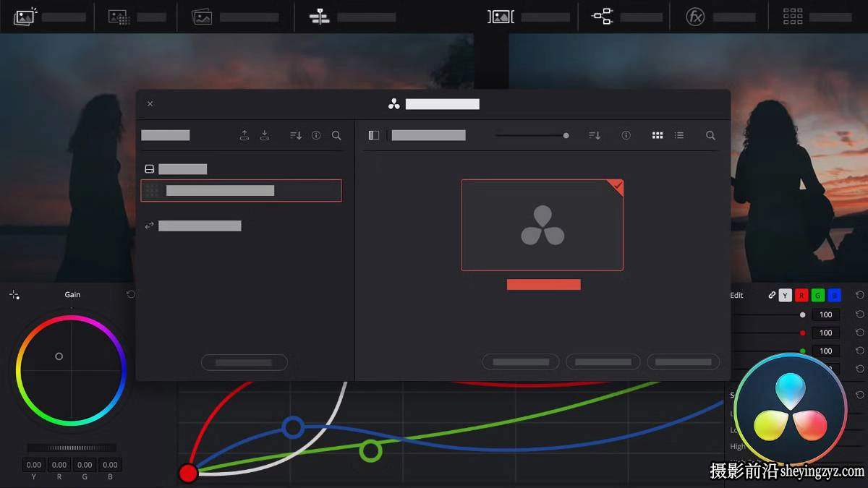868x488 pixels.
Task: Click the import database download icon
Action: point(265,135)
